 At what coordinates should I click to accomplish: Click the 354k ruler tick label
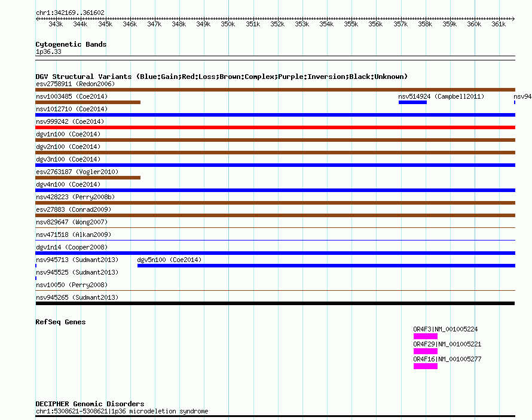tap(326, 24)
